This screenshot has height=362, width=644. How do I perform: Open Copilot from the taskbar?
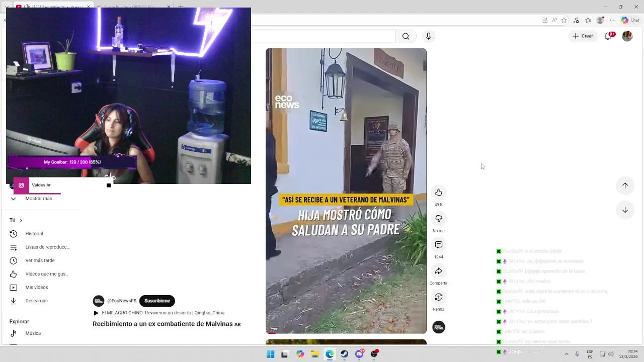tap(300, 354)
